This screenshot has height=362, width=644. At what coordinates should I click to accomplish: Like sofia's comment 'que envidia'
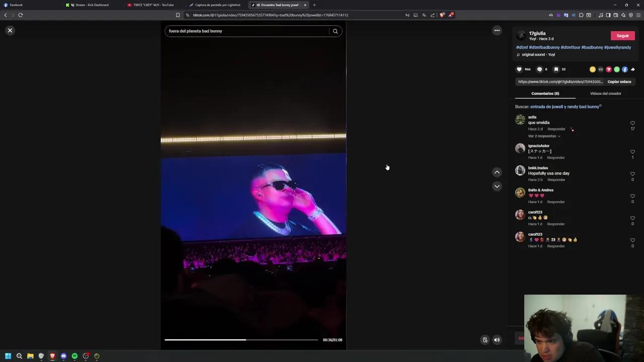click(632, 123)
